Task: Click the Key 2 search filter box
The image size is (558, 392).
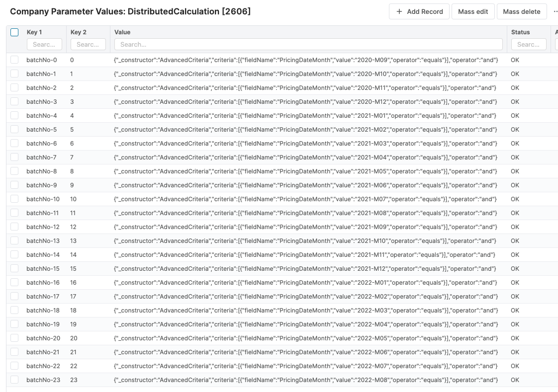Action: click(88, 44)
